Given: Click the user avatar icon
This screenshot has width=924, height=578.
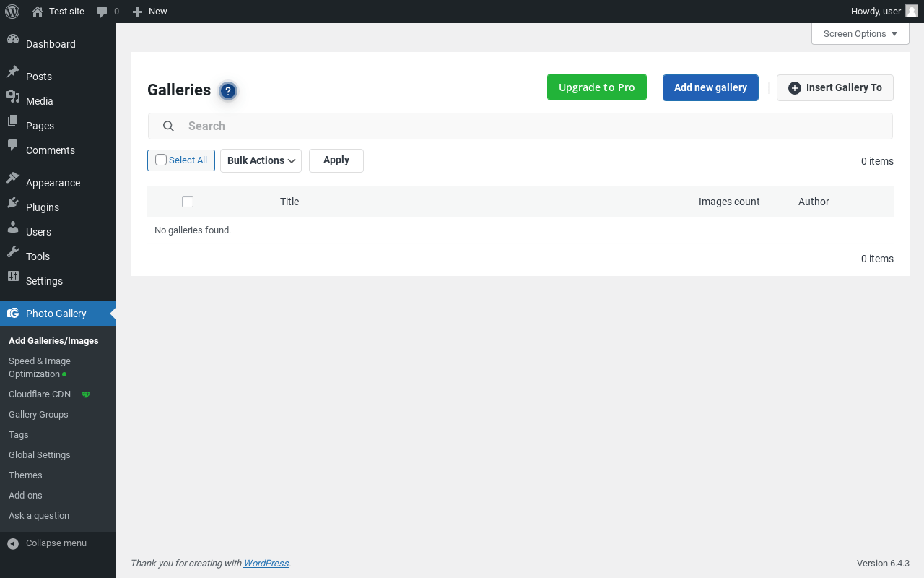Looking at the screenshot, I should 911,11.
